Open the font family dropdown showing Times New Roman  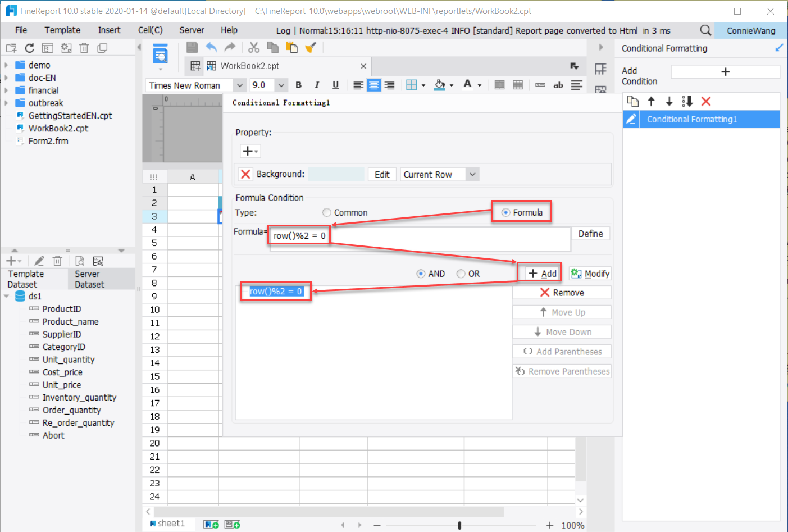[x=240, y=85]
